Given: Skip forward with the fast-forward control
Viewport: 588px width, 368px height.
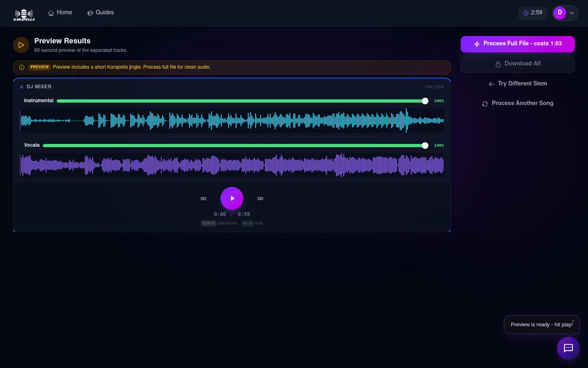Looking at the screenshot, I should (261, 198).
